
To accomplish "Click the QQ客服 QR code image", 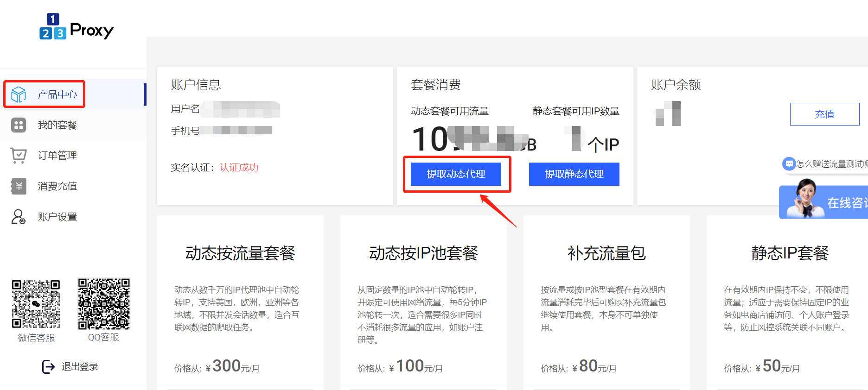I will 104,304.
